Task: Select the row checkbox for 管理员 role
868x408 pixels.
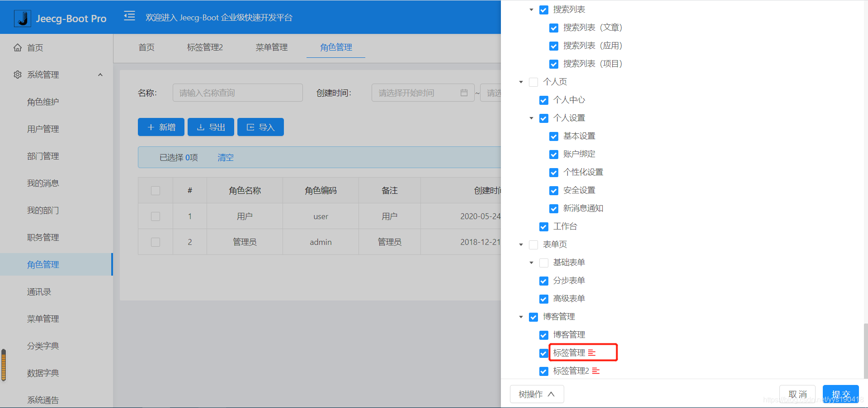Action: tap(156, 242)
